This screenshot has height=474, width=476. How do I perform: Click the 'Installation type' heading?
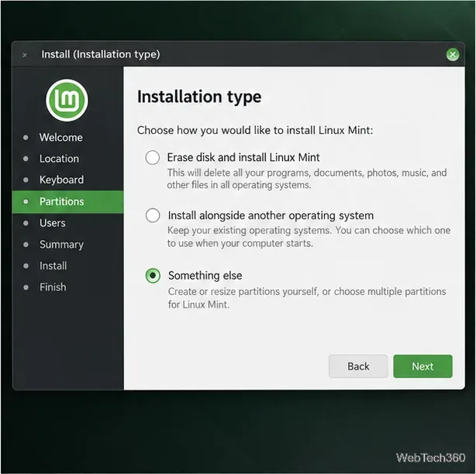coord(199,97)
